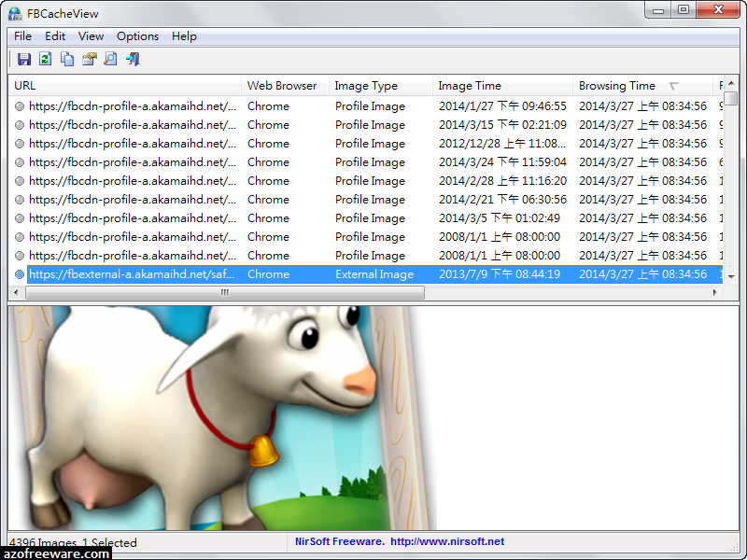
Task: Click the horizontal scrollbar left arrow
Action: (x=16, y=292)
